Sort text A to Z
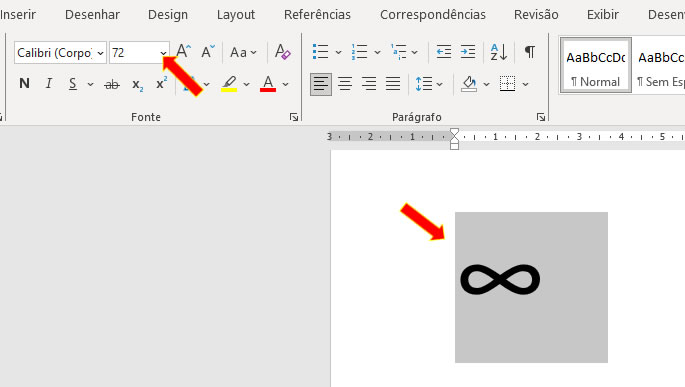 pyautogui.click(x=498, y=52)
